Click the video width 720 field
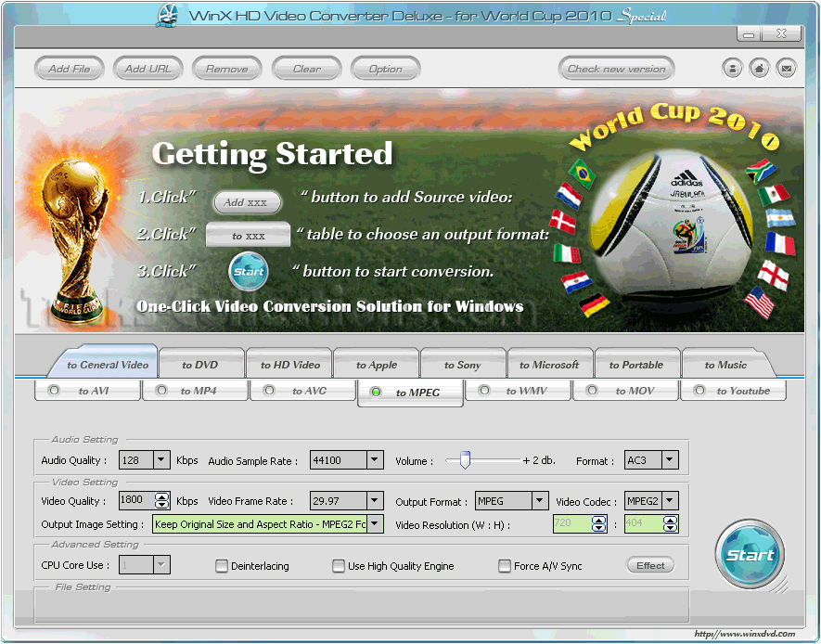The height and width of the screenshot is (644, 821). [572, 523]
